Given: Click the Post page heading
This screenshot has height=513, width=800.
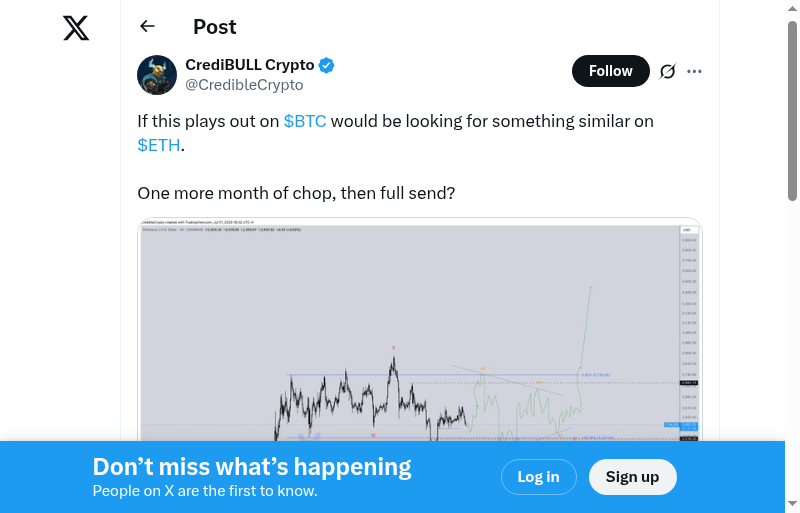Looking at the screenshot, I should (x=215, y=27).
